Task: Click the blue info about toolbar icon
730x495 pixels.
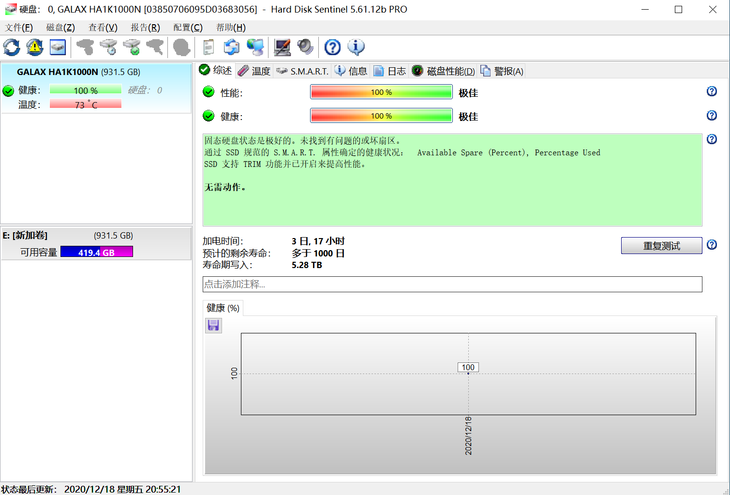Action: pyautogui.click(x=356, y=47)
